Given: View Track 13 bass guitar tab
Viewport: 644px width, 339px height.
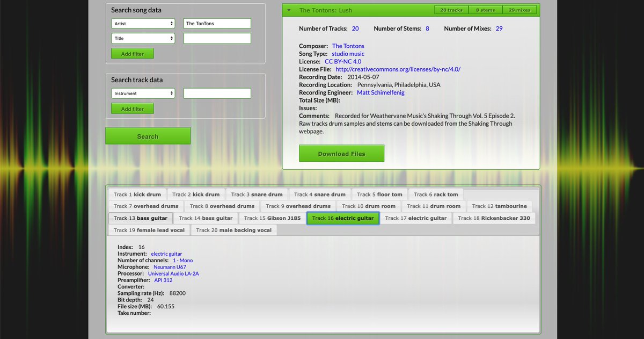Looking at the screenshot, I should 141,218.
